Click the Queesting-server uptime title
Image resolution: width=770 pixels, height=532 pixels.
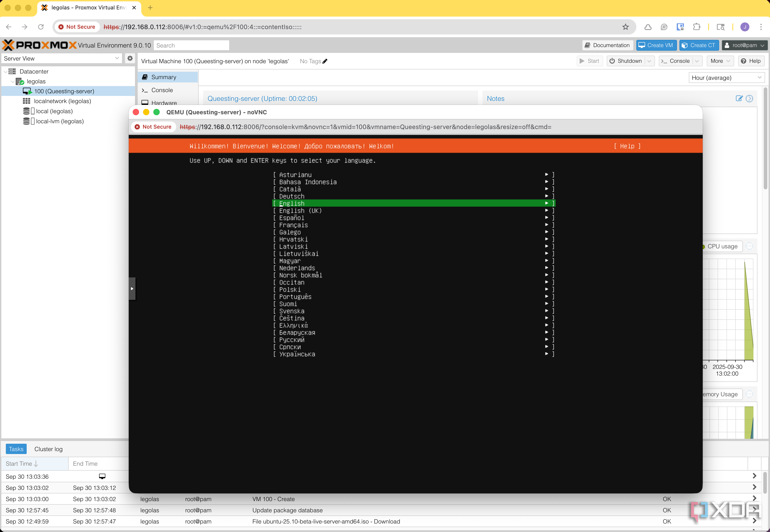tap(262, 98)
